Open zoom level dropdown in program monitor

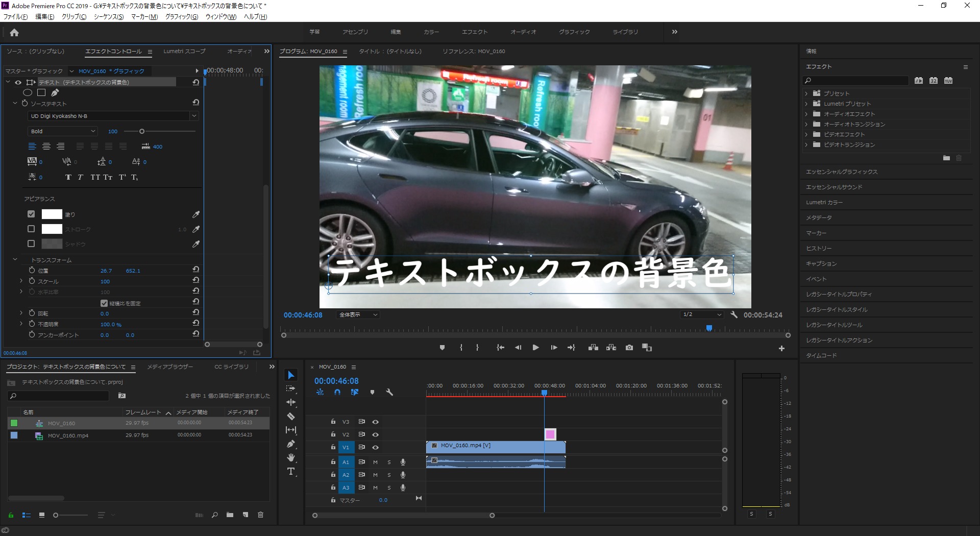click(x=358, y=315)
